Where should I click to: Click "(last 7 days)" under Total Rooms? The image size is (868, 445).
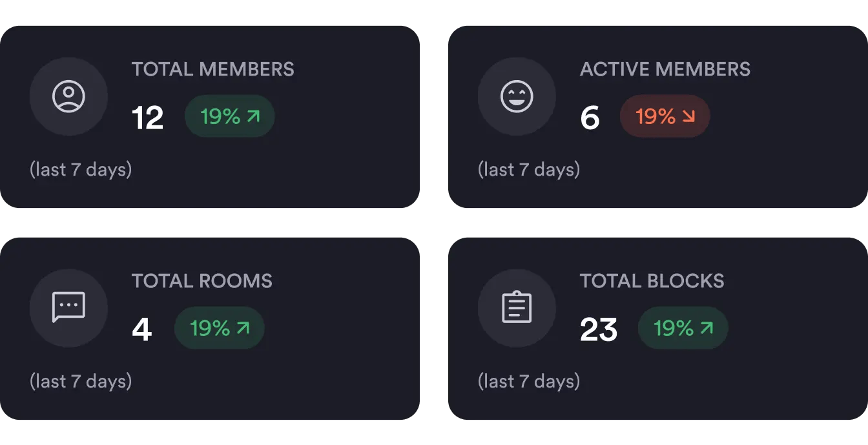81,381
